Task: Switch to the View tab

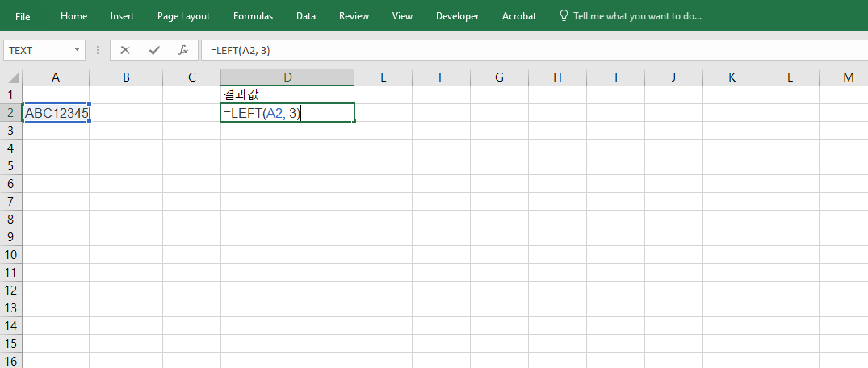Action: tap(402, 16)
